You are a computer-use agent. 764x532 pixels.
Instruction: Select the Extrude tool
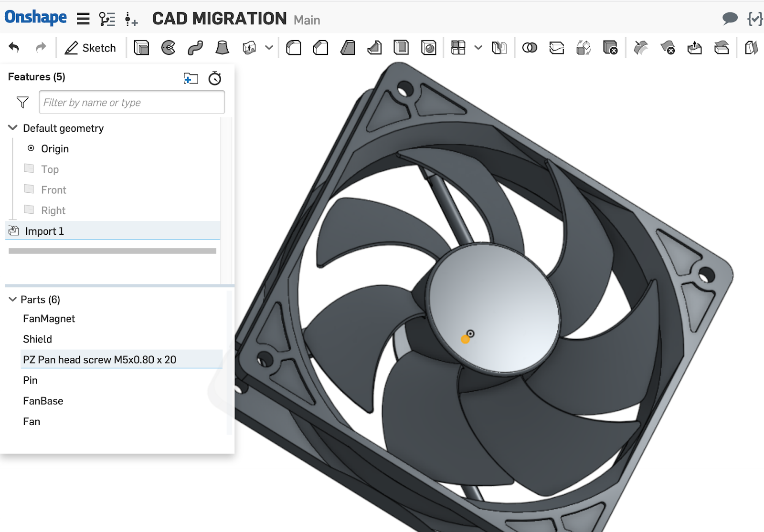141,48
